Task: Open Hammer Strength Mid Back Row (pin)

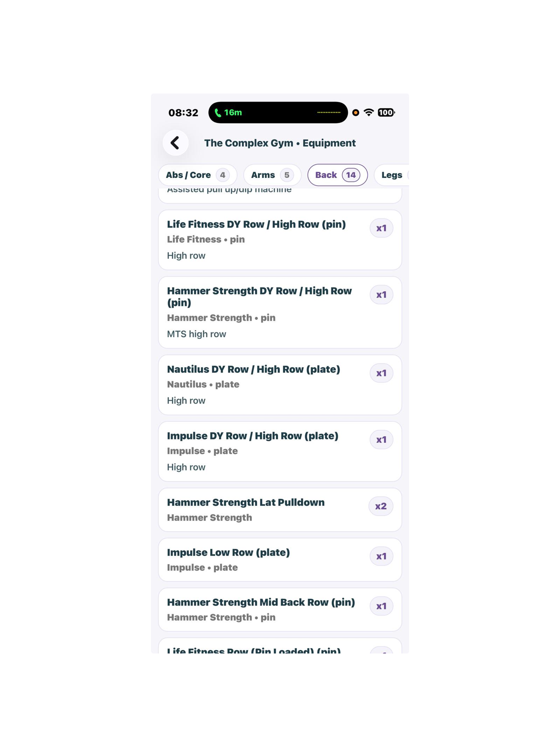Action: pyautogui.click(x=280, y=609)
